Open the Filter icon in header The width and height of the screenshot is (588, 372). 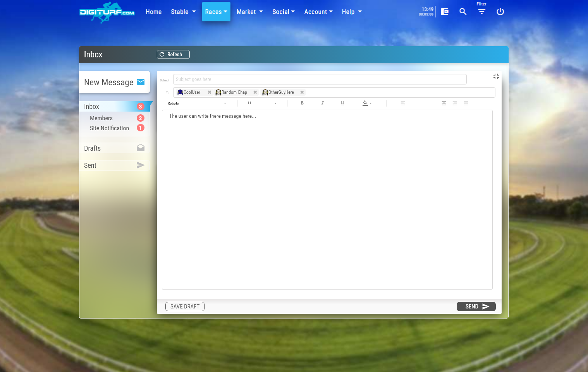point(481,12)
